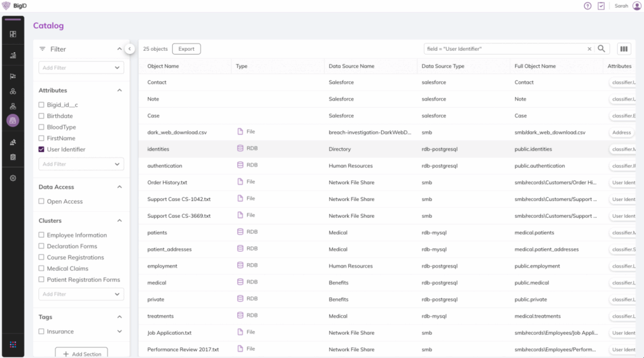Uncheck the User Identifier attribute

42,149
